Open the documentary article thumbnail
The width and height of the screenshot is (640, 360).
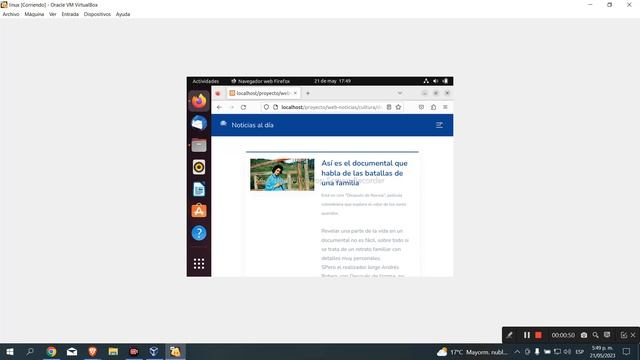[282, 175]
